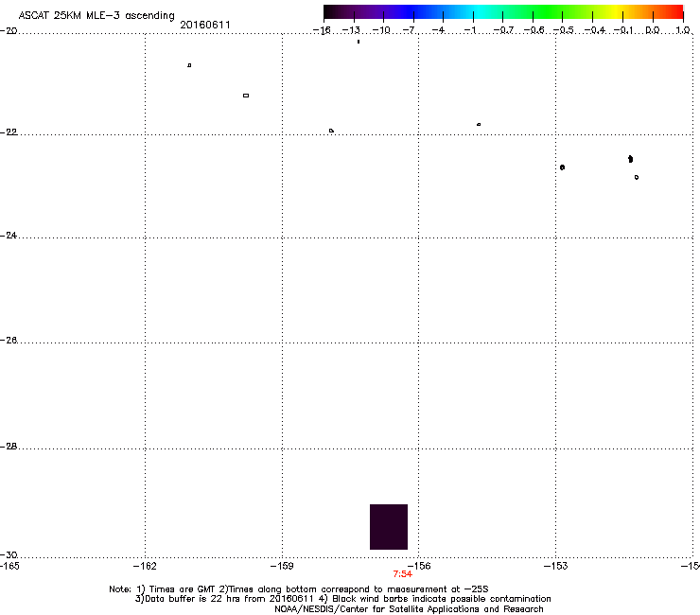Click the -13 color bar label
The height and width of the screenshot is (615, 700).
(351, 30)
